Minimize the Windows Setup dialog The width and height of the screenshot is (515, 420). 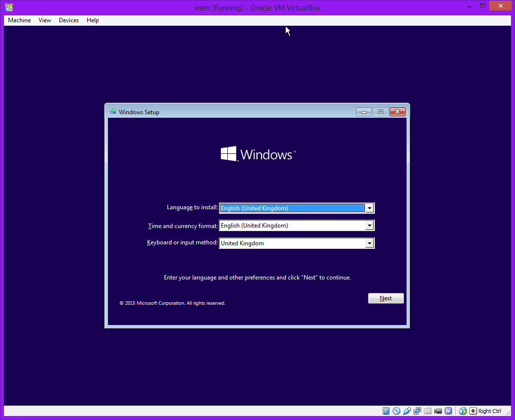click(x=363, y=112)
